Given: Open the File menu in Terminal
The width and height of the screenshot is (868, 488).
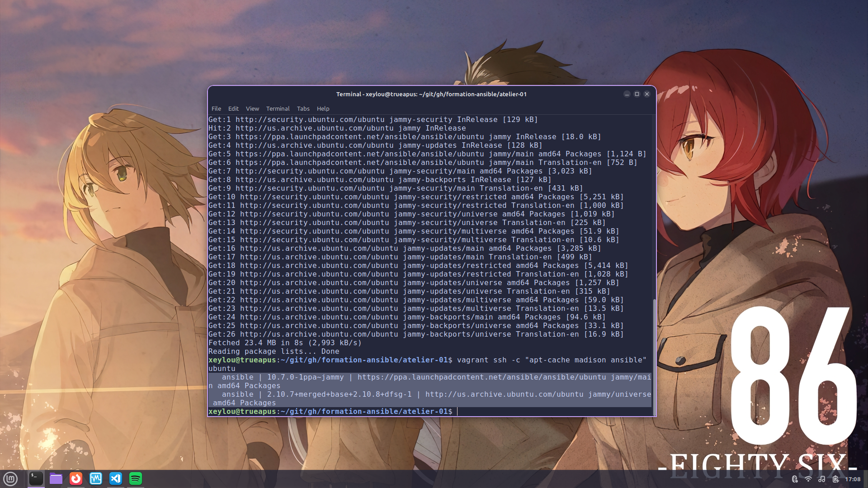Looking at the screenshot, I should point(216,108).
